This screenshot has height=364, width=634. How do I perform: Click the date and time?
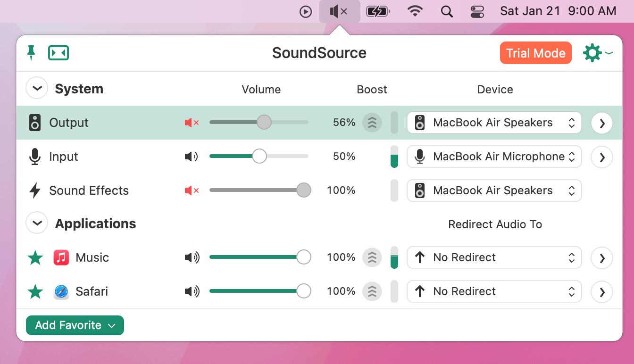(558, 11)
